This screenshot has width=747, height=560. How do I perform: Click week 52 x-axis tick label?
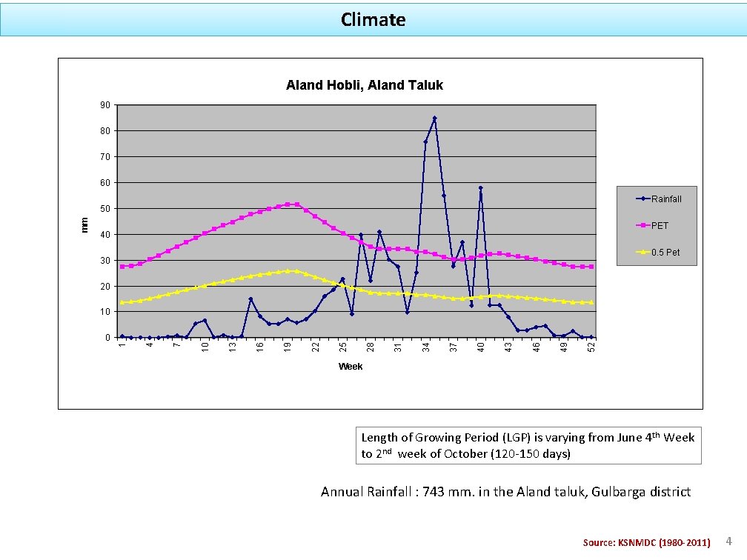(591, 347)
